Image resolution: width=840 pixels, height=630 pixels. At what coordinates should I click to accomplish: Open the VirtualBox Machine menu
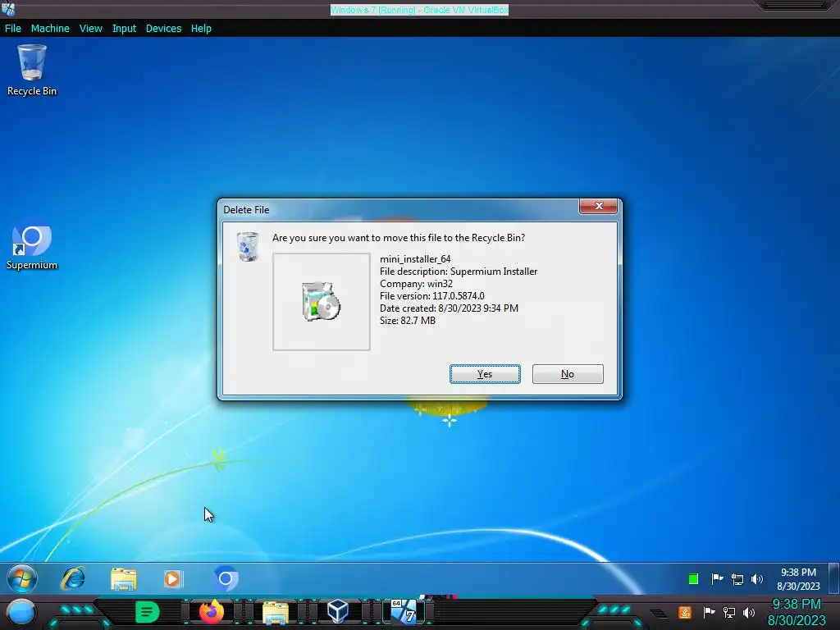click(50, 29)
